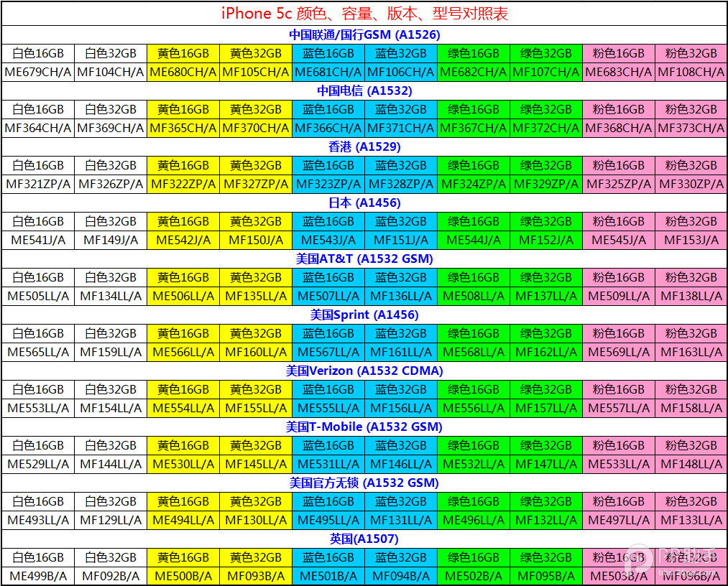This screenshot has height=586, width=728.
Task: Click the header '英国(A1507)'
Action: point(364,539)
